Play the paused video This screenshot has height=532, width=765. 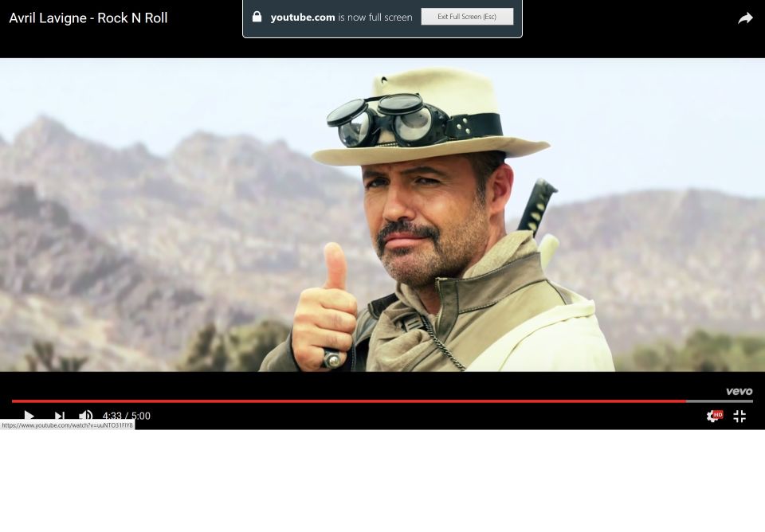(29, 416)
